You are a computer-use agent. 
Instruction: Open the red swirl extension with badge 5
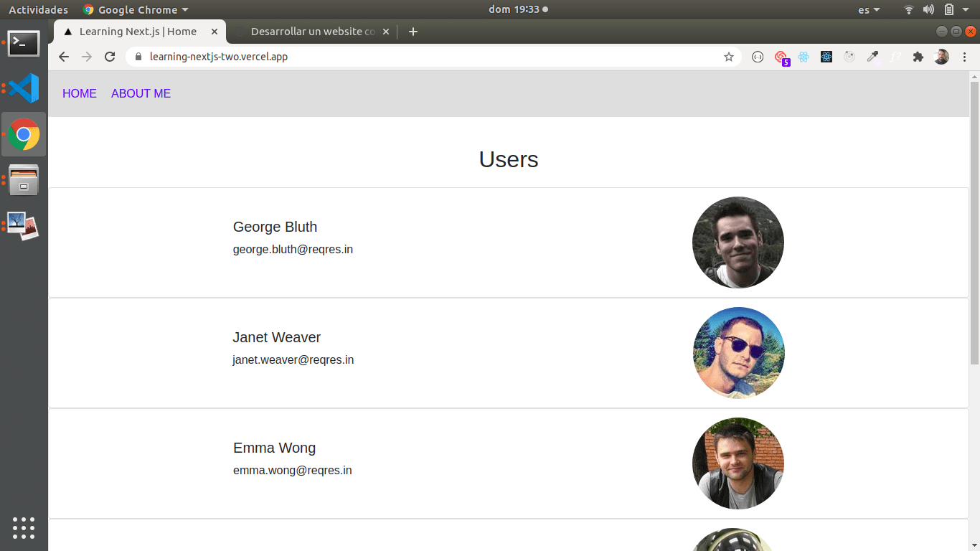tap(781, 57)
